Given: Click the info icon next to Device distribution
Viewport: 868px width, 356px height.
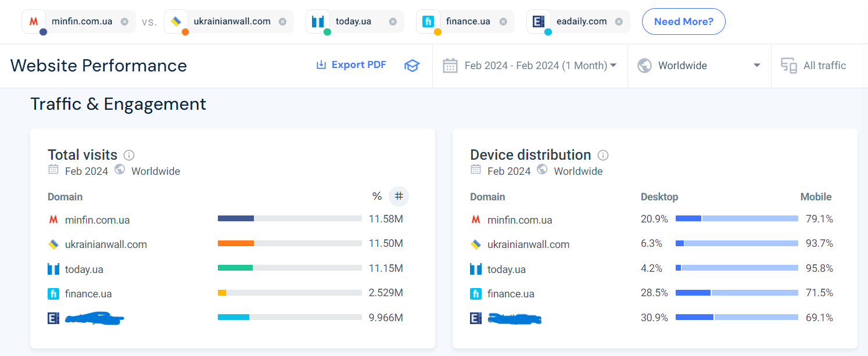Looking at the screenshot, I should pyautogui.click(x=602, y=155).
